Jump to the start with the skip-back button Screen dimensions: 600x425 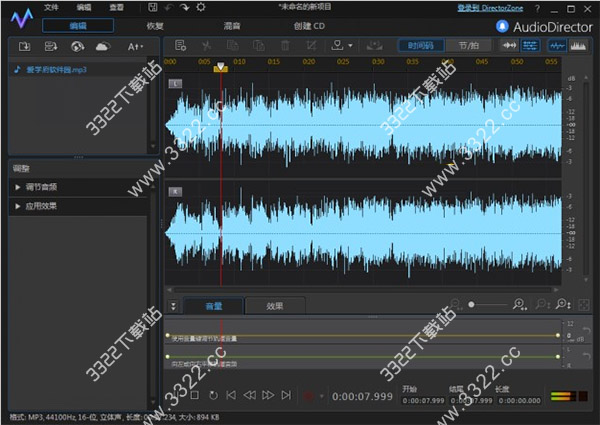coord(231,395)
